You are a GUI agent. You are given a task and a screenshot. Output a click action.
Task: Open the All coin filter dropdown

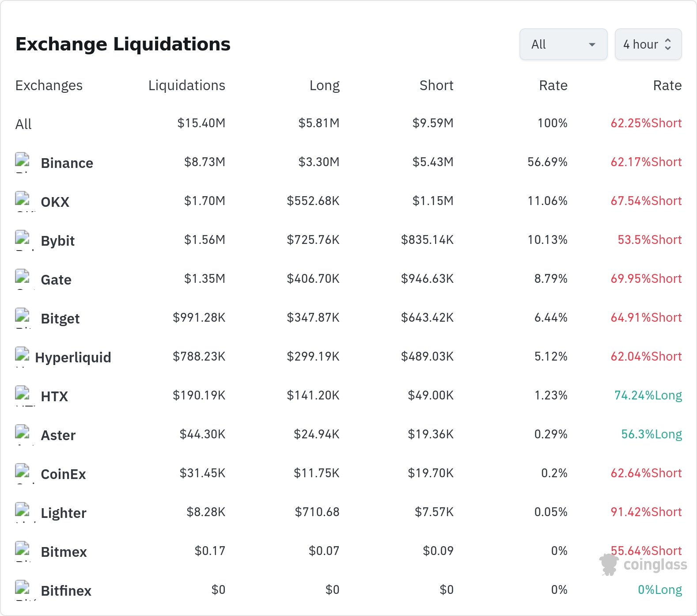point(564,44)
